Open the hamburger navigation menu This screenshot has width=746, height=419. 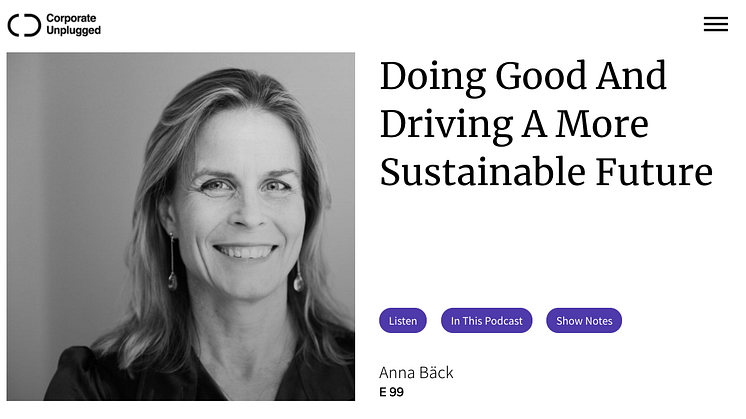[715, 24]
